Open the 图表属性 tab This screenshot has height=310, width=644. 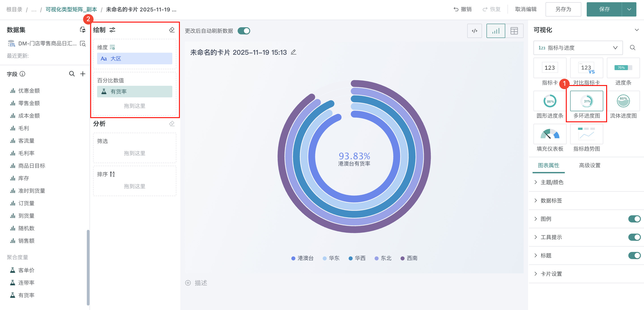pyautogui.click(x=548, y=165)
